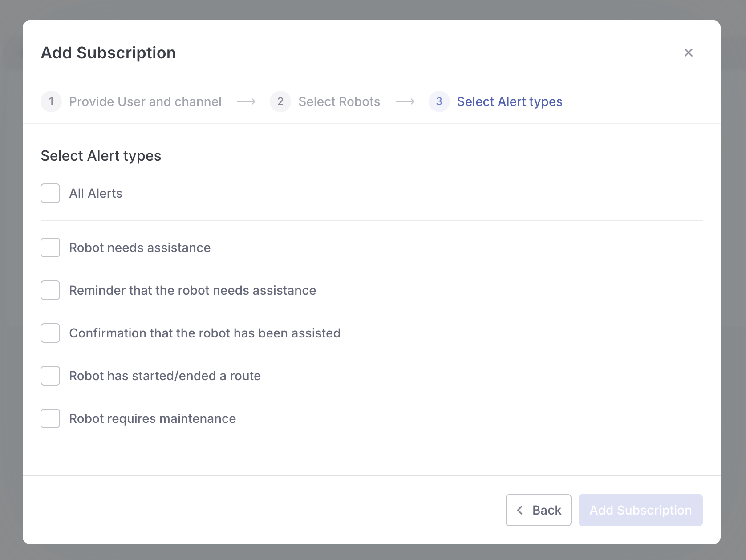Go to Select Robots step
The image size is (746, 560).
click(339, 101)
